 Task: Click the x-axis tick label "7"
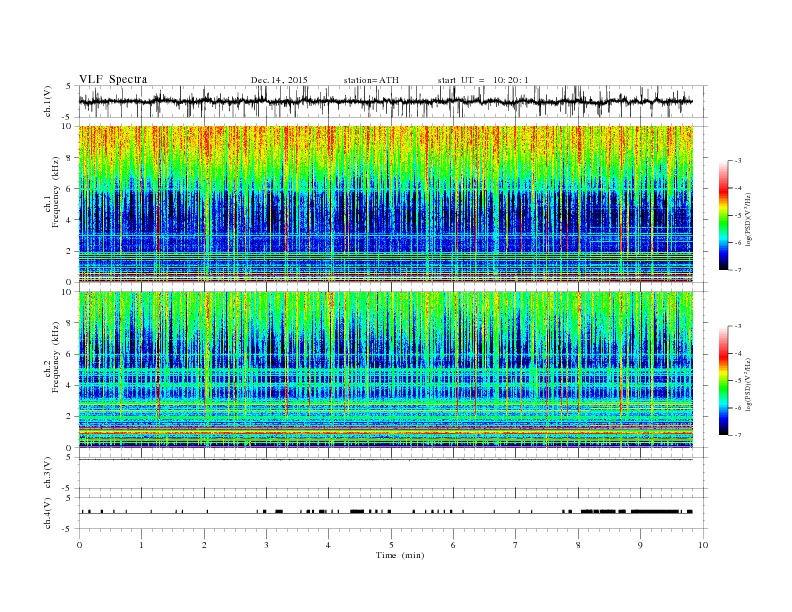pyautogui.click(x=516, y=545)
